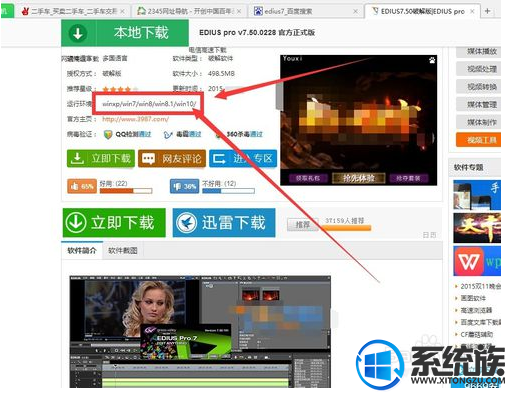Open the WPS icon in the sidebar
The height and width of the screenshot is (393, 505).
tap(477, 261)
